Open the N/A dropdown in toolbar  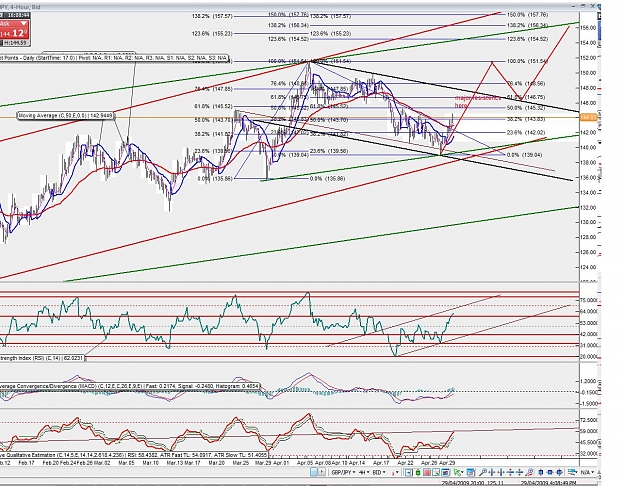(589, 472)
